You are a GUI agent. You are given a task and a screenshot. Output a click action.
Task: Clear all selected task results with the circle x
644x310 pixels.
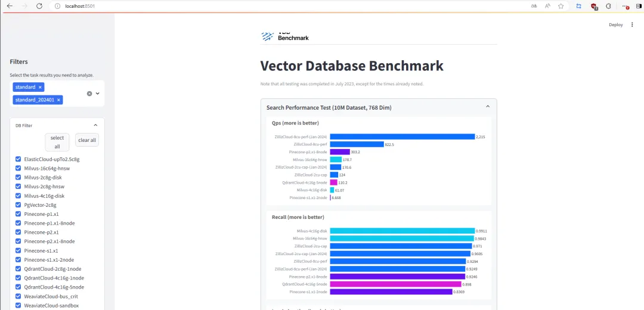pos(89,94)
